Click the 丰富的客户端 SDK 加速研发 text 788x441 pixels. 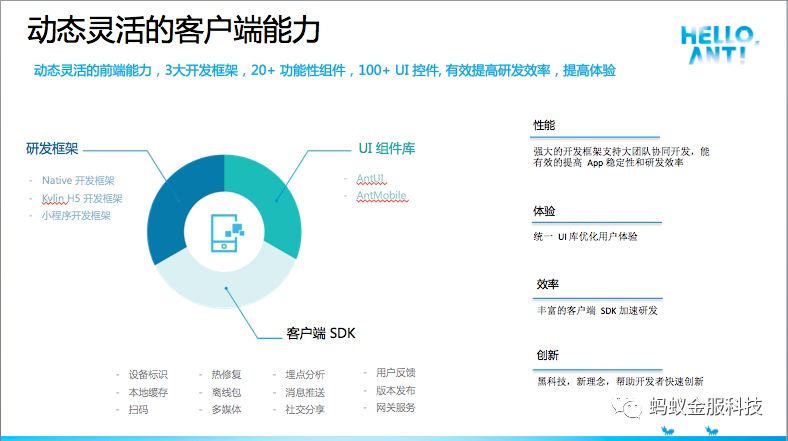pyautogui.click(x=597, y=310)
